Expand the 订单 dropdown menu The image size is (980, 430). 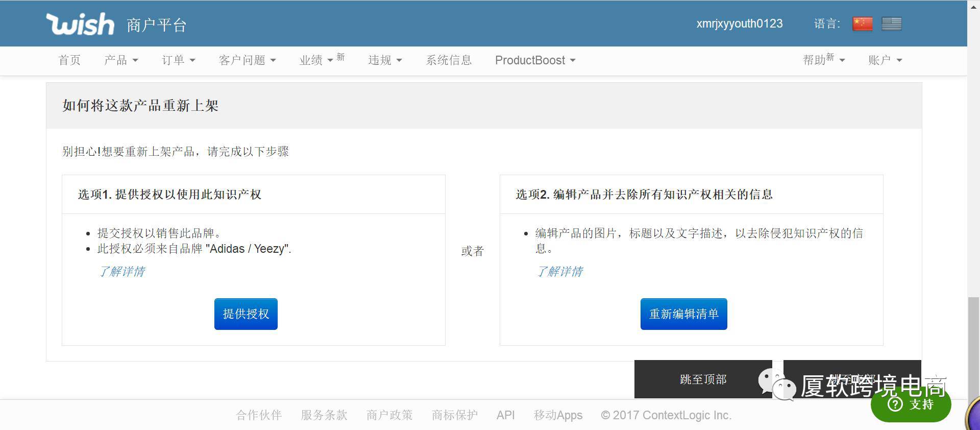(x=179, y=60)
